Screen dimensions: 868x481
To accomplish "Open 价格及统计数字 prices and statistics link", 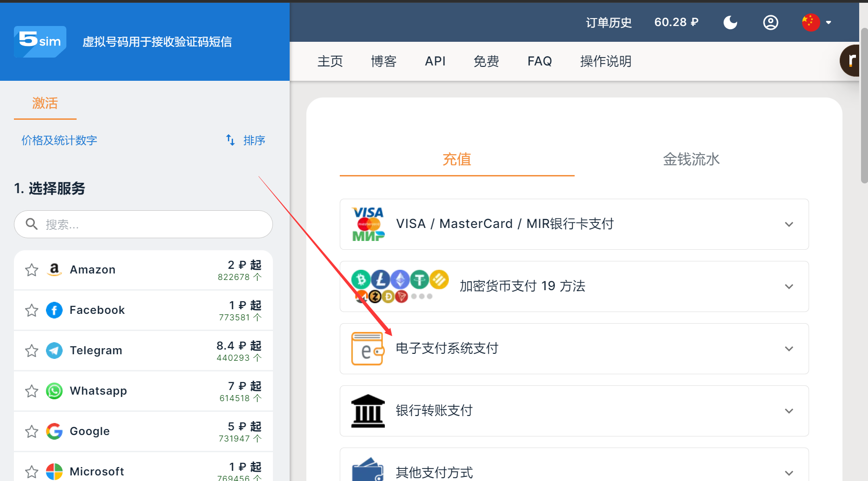I will (x=59, y=140).
